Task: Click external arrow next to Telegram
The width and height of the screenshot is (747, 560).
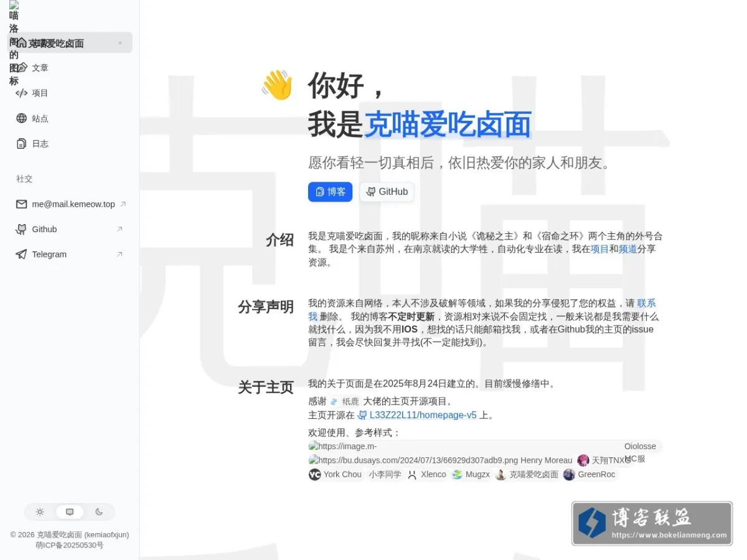Action: point(120,254)
